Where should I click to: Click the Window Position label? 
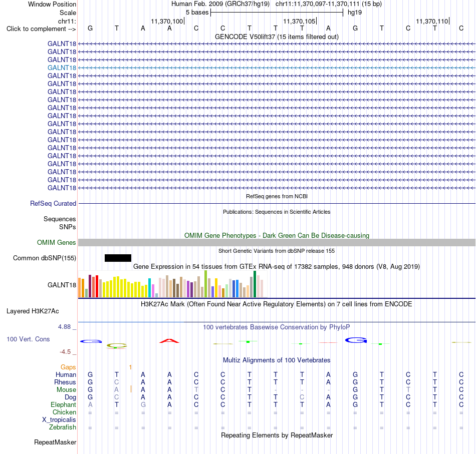point(52,4)
